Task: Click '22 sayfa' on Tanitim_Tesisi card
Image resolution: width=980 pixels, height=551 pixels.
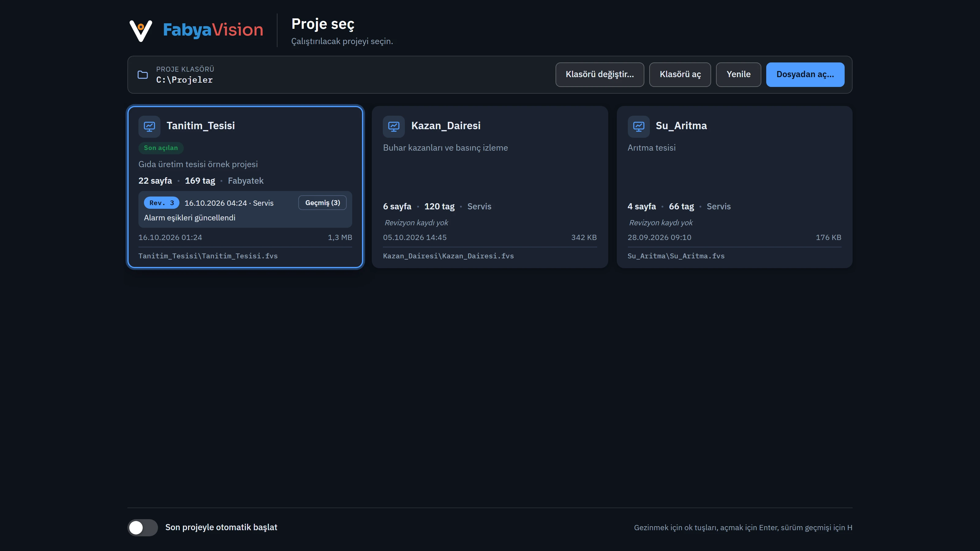Action: click(155, 181)
